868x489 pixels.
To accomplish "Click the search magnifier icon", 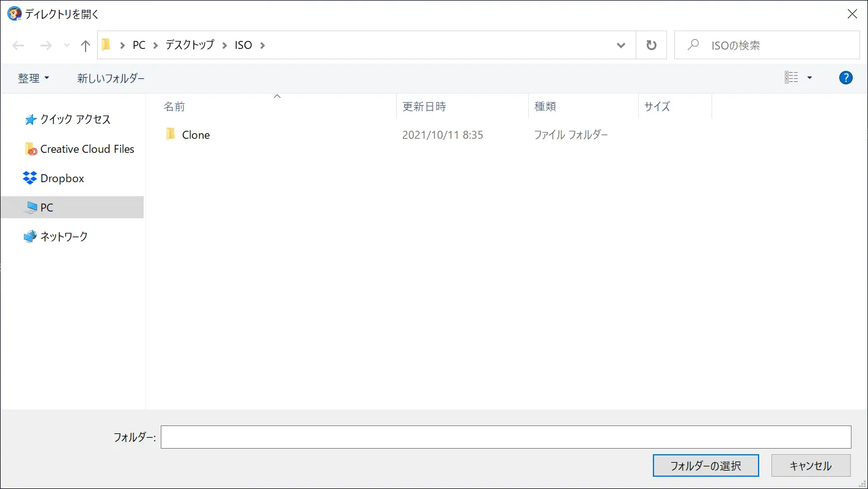I will pos(693,45).
